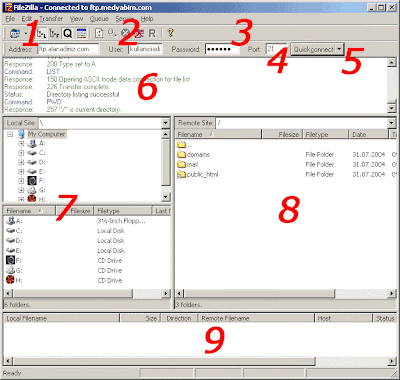Toggle the transfer Queue 'Q' view button

tap(68, 33)
